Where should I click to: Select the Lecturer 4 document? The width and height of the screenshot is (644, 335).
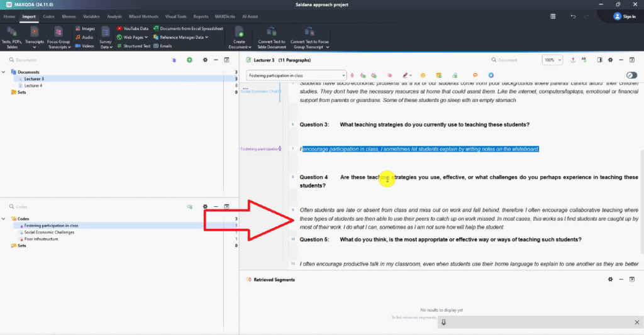point(33,85)
